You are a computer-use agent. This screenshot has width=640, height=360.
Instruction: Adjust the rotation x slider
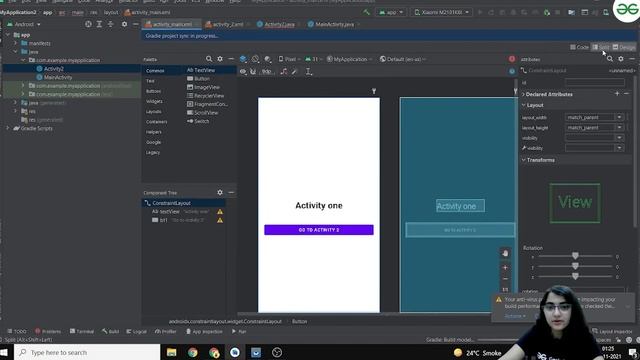575,256
